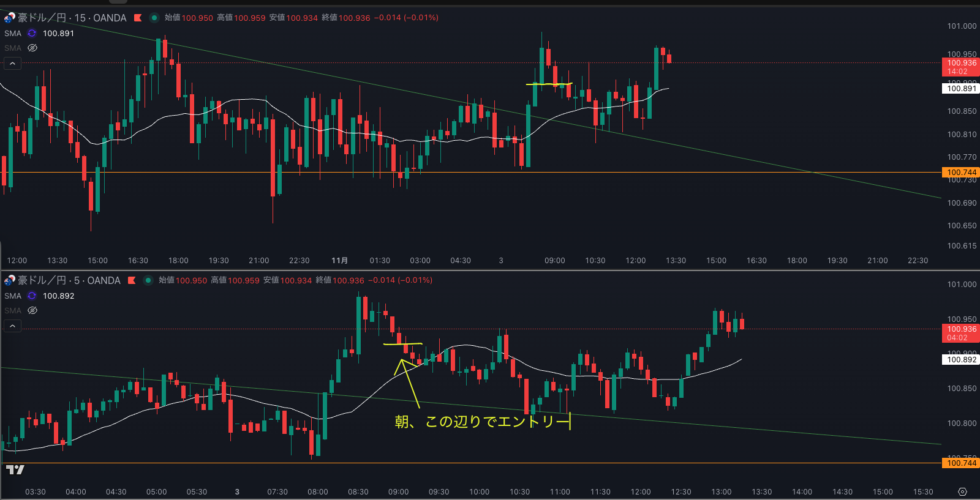This screenshot has height=500, width=980.
Task: Click the orange 100.744 price label on lower chart
Action: [x=962, y=463]
